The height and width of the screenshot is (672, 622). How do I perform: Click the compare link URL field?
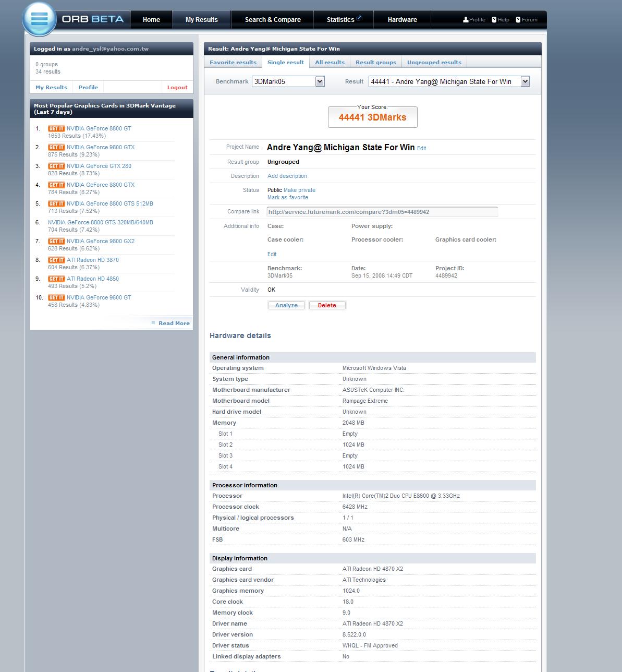[x=382, y=212]
